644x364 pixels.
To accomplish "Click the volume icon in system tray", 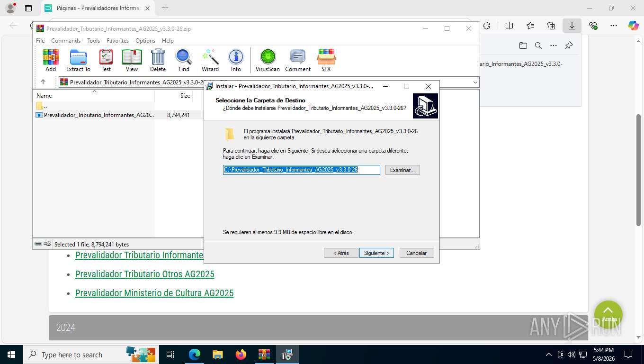I will pyautogui.click(x=571, y=354).
